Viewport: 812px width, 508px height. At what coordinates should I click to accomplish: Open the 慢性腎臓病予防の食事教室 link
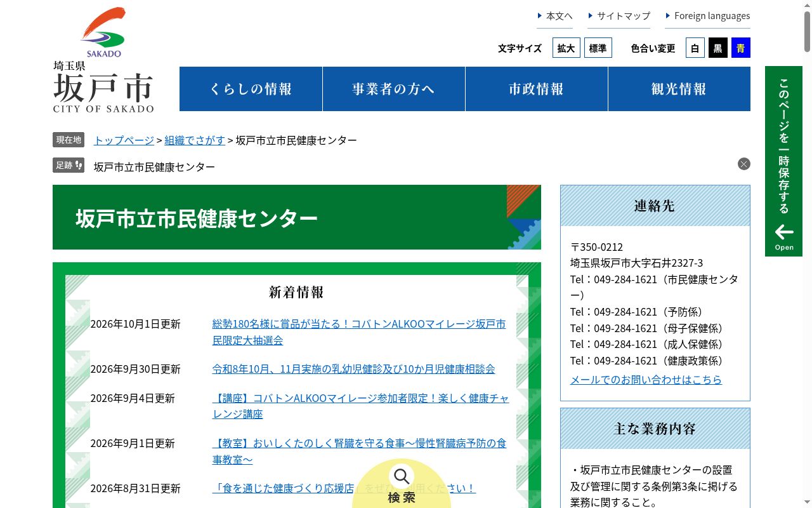pyautogui.click(x=359, y=451)
